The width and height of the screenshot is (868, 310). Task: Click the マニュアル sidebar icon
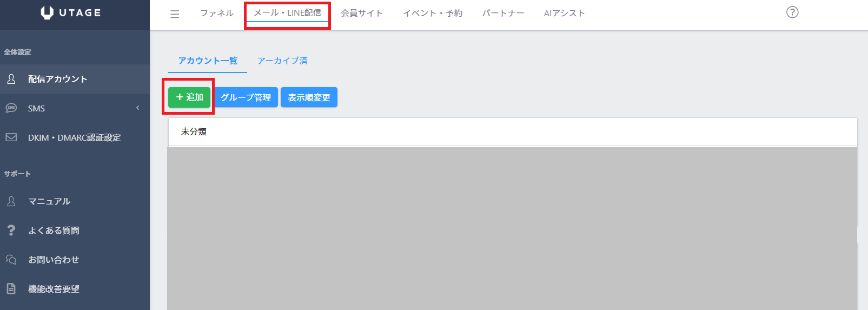11,201
